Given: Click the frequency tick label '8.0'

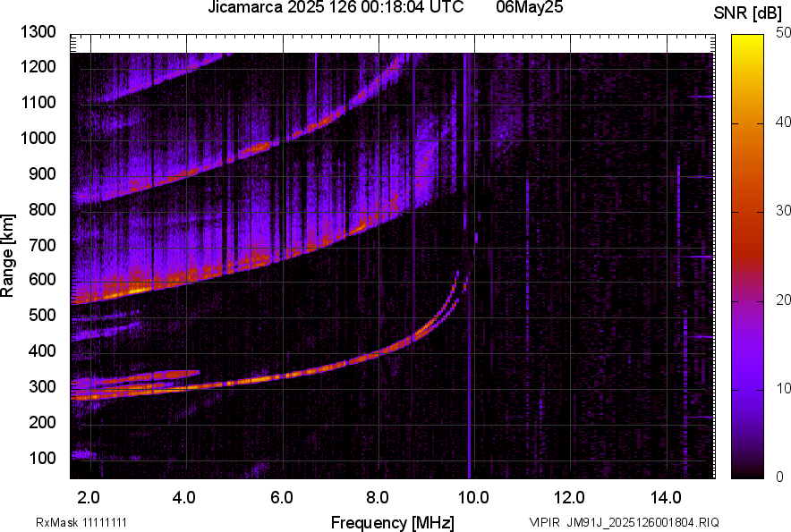Looking at the screenshot, I should [378, 498].
